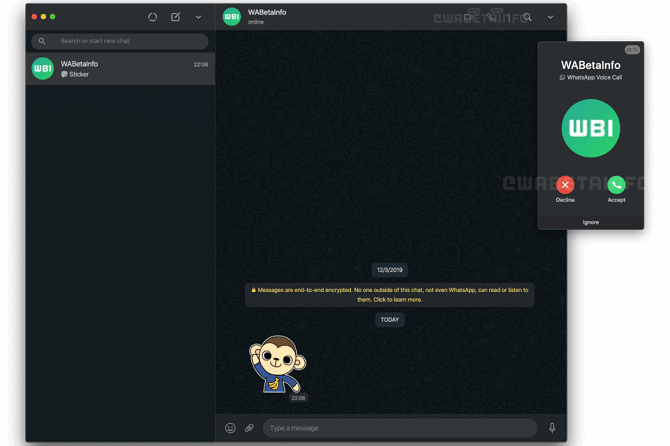Click the TODAY date chip
Screen dimensions: 670x446
pos(390,320)
